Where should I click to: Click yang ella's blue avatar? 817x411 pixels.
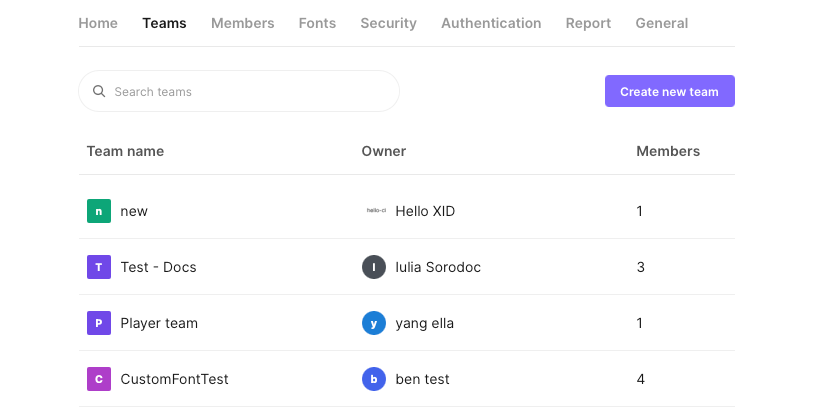click(x=373, y=323)
